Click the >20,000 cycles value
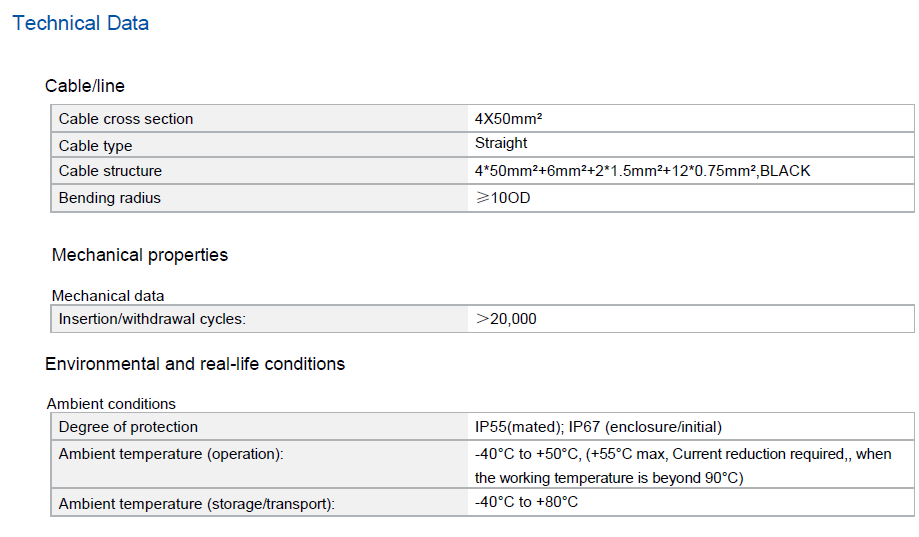919x537 pixels. click(506, 319)
